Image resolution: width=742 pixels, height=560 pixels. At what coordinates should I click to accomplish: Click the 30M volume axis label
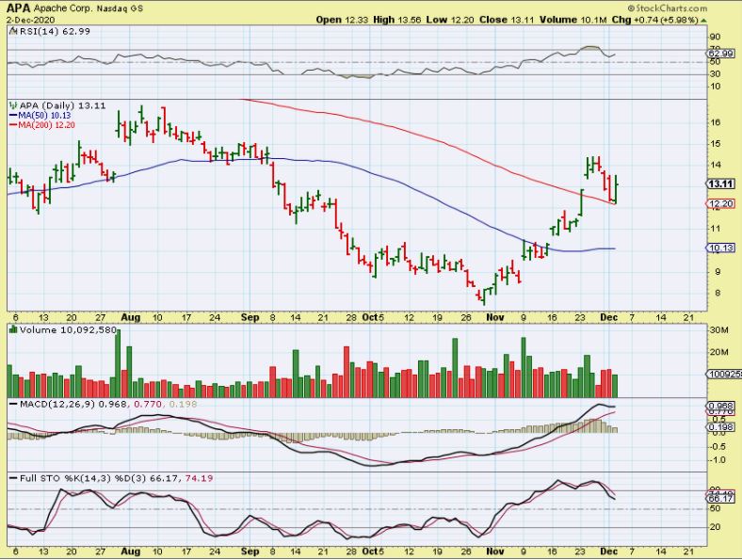click(718, 329)
